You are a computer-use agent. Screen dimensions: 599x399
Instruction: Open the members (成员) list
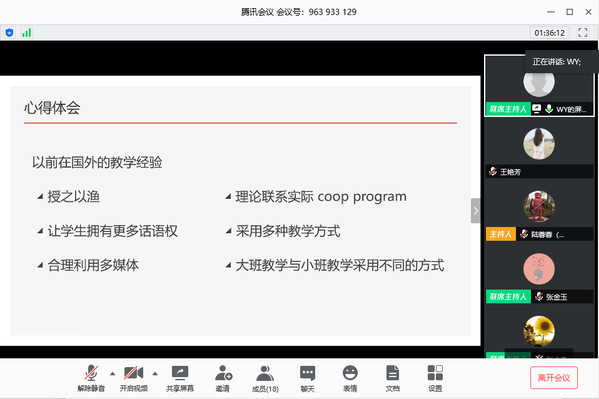coord(265,378)
